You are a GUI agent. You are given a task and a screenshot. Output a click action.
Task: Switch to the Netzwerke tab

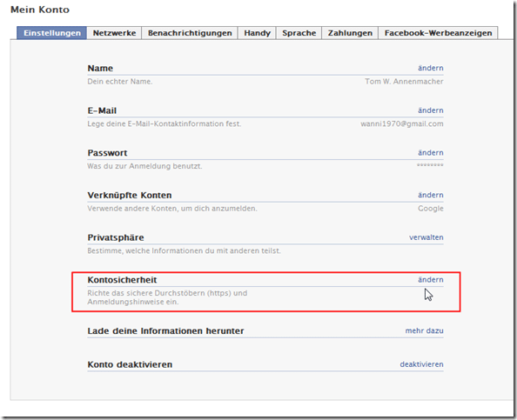tap(114, 33)
